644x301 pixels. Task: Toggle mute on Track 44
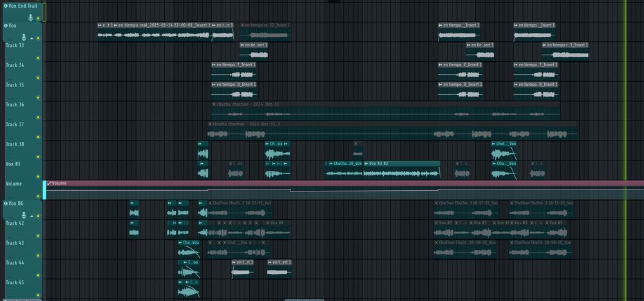38,275
